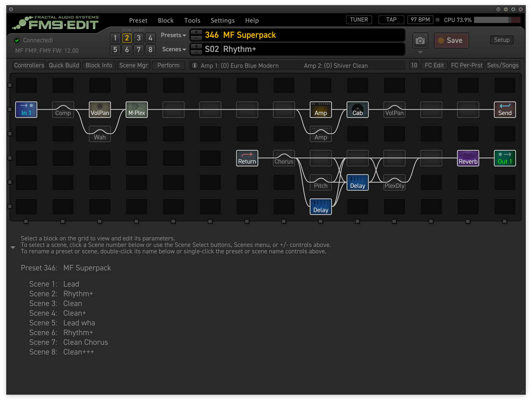Open scene list via S02 Rhythm+ name
Viewport: 532px width, 402px height.
click(x=313, y=49)
